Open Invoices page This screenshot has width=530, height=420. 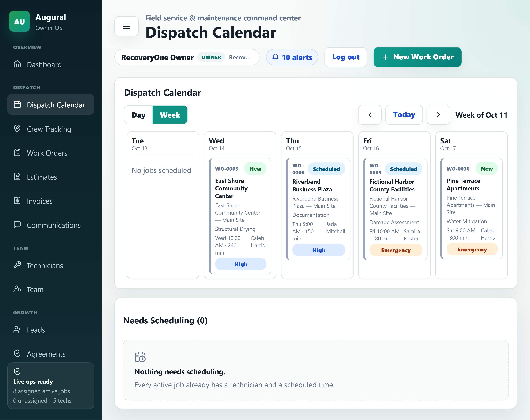[x=51, y=201]
